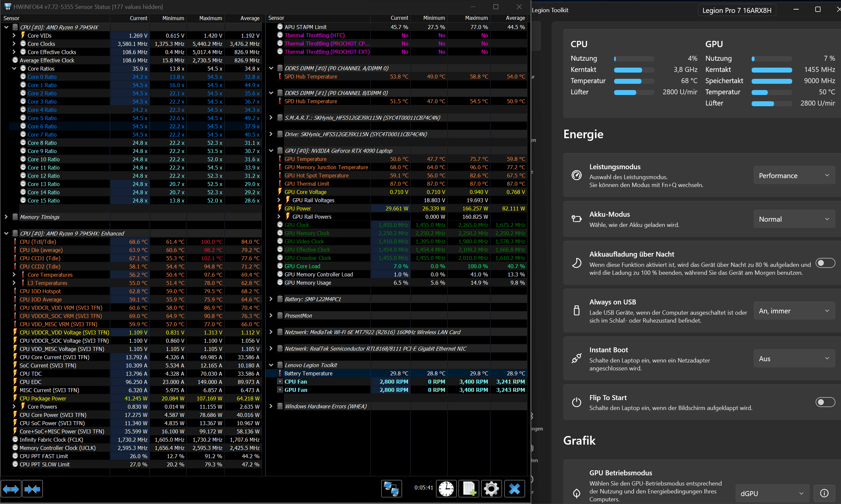Click the Flip To Start power icon

576,402
